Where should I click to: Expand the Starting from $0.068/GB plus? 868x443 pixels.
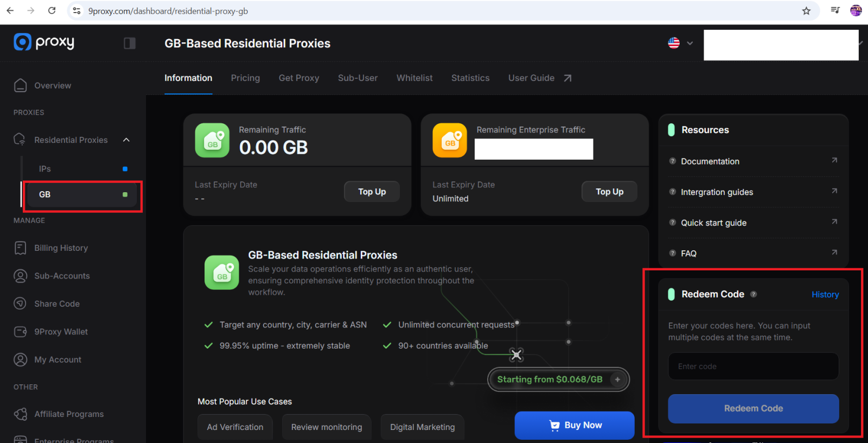point(617,379)
